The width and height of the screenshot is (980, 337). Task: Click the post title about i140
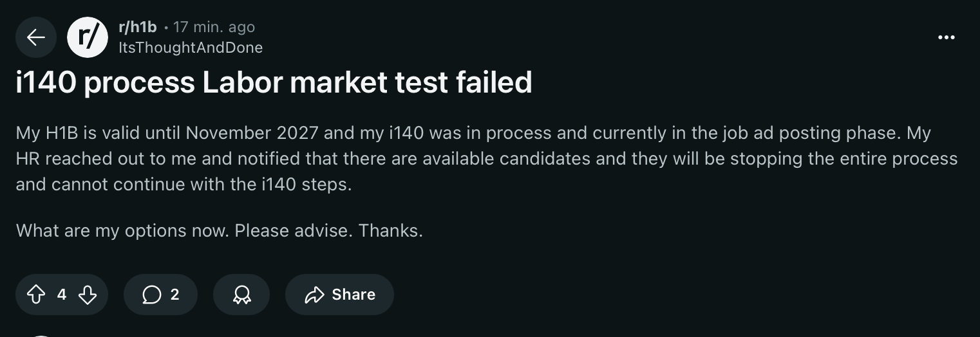click(274, 82)
